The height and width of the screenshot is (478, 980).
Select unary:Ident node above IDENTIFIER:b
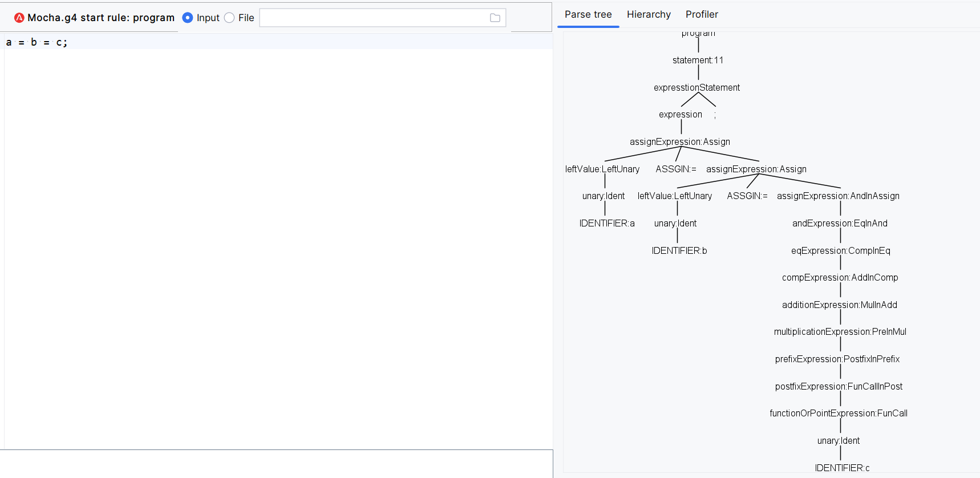[675, 223]
